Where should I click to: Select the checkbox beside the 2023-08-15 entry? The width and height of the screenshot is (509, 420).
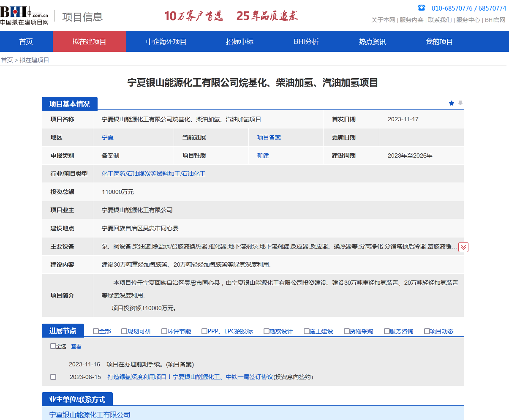pos(53,377)
